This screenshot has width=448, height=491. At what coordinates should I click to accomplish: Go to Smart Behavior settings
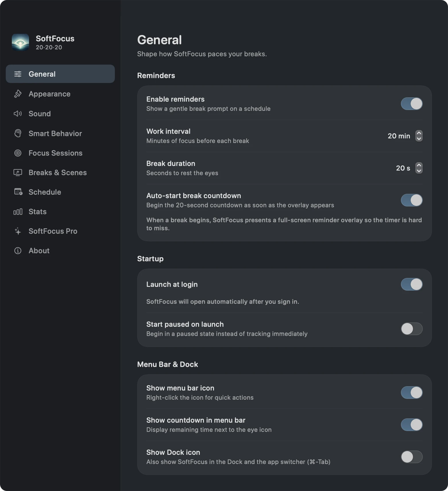tap(60, 133)
